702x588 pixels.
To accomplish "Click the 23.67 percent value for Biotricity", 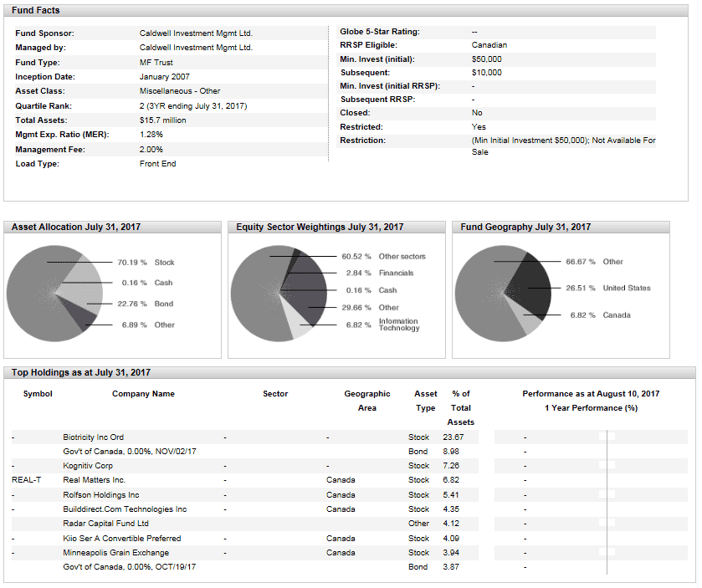I will [453, 437].
